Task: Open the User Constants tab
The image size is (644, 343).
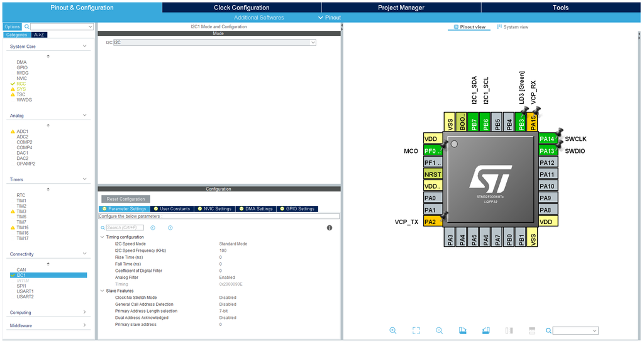Action: 172,209
